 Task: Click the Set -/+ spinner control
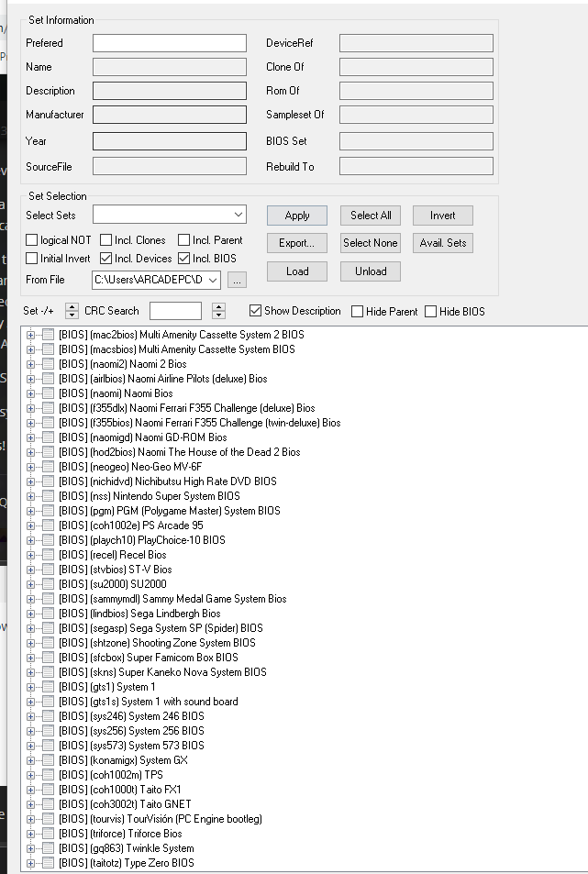click(72, 311)
